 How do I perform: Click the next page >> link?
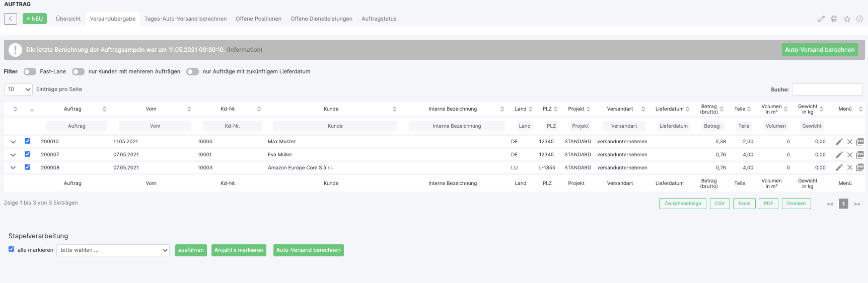857,204
